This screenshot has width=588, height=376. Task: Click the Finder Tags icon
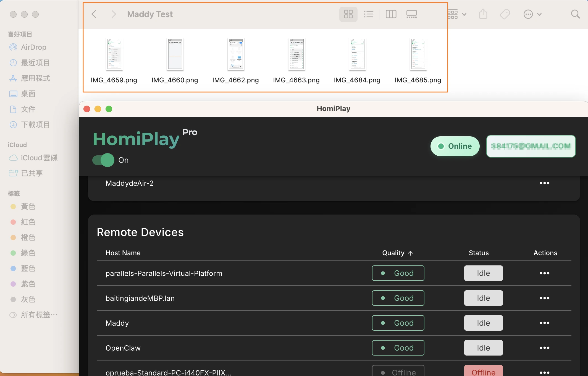(505, 14)
